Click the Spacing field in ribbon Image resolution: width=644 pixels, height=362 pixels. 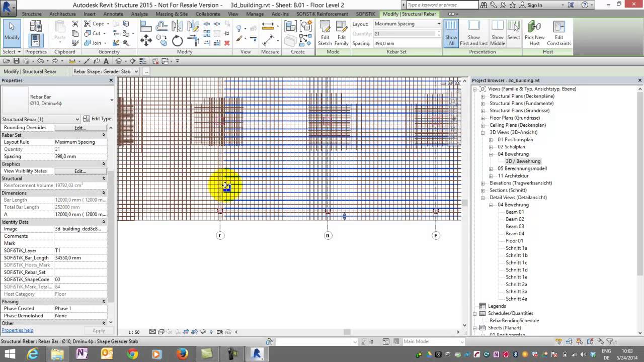[406, 43]
